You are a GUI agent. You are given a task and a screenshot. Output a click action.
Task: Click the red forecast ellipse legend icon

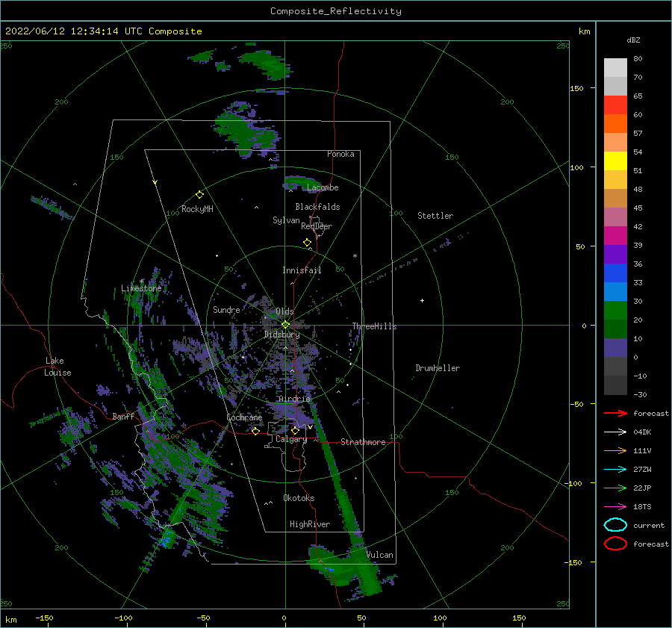point(615,544)
